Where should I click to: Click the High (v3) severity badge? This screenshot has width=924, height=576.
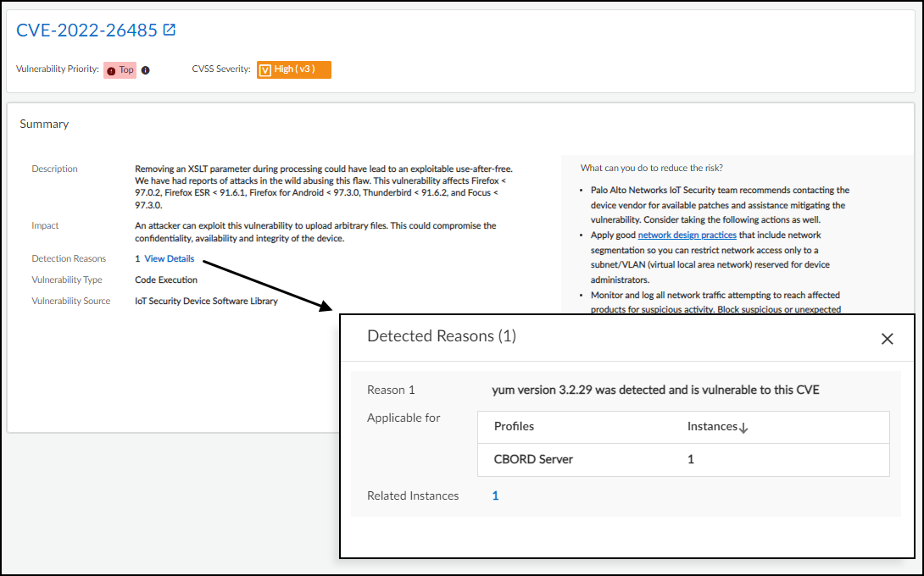(x=294, y=69)
